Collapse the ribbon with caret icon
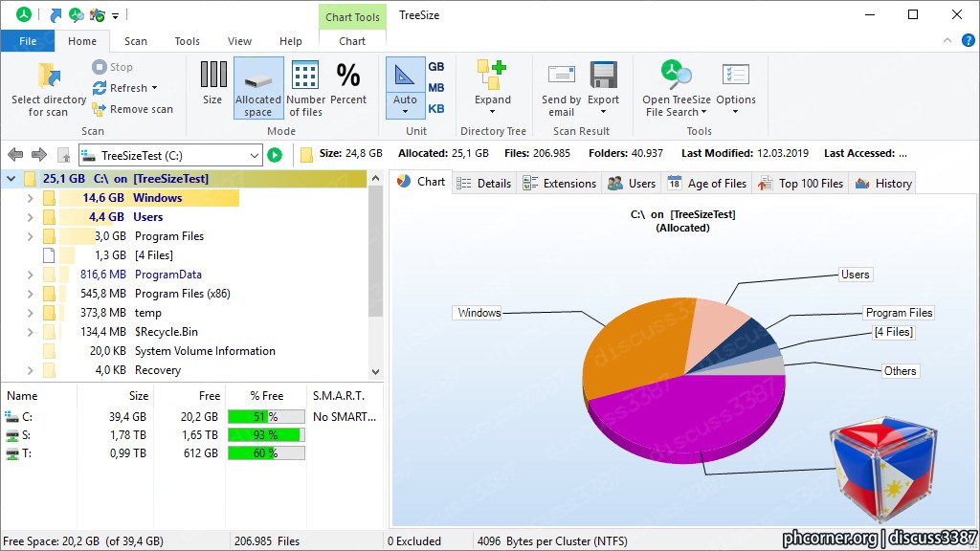The width and height of the screenshot is (980, 551). pyautogui.click(x=947, y=40)
